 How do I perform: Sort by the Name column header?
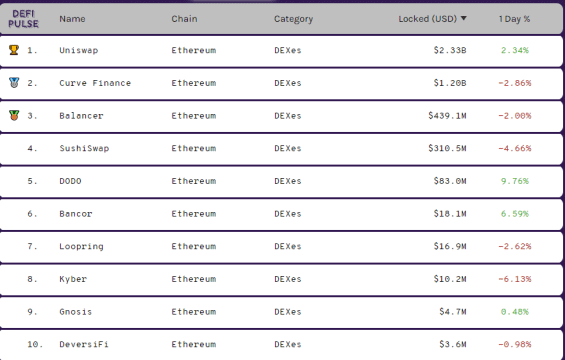point(72,19)
